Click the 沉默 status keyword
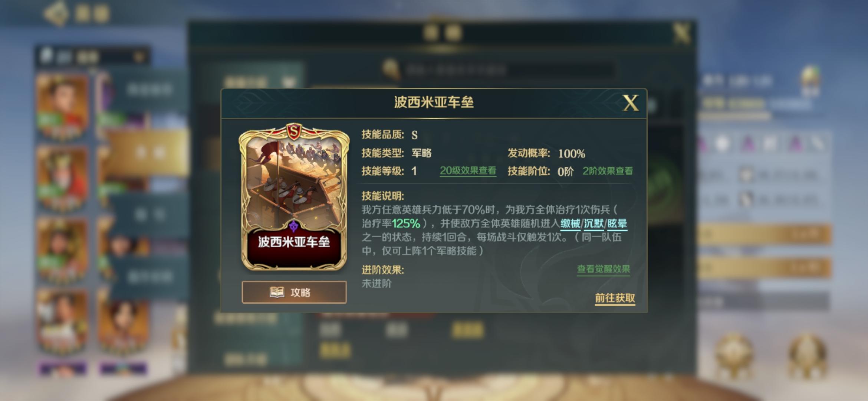Screen dimensions: 868x401 pyautogui.click(x=594, y=224)
